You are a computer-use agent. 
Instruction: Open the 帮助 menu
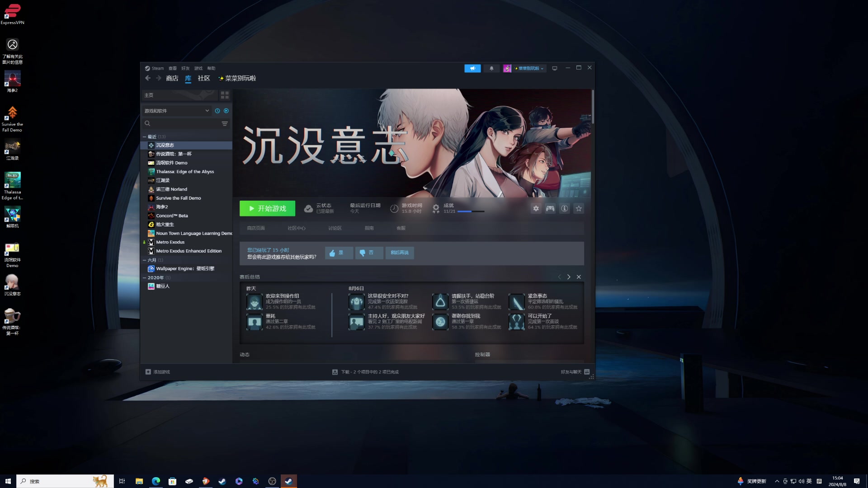[x=211, y=68]
